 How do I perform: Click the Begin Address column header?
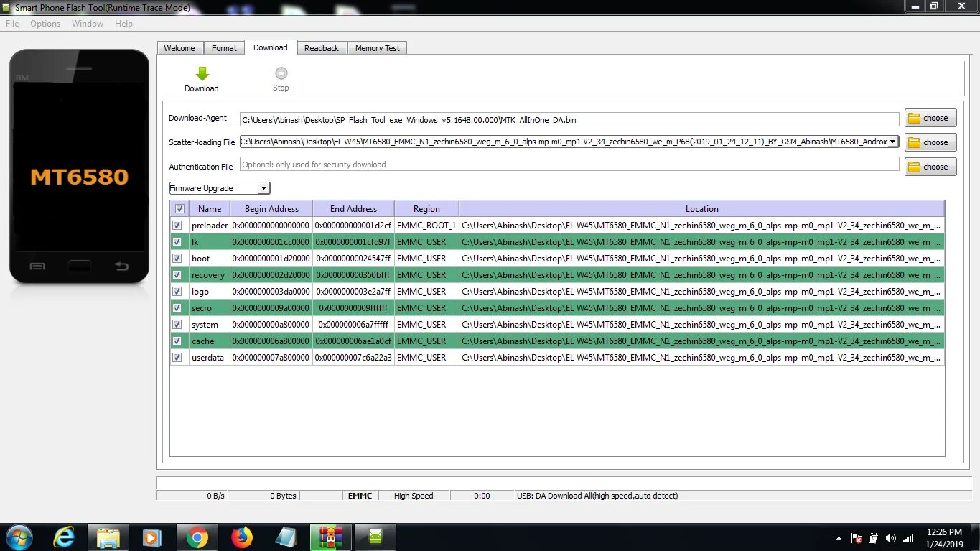[271, 209]
